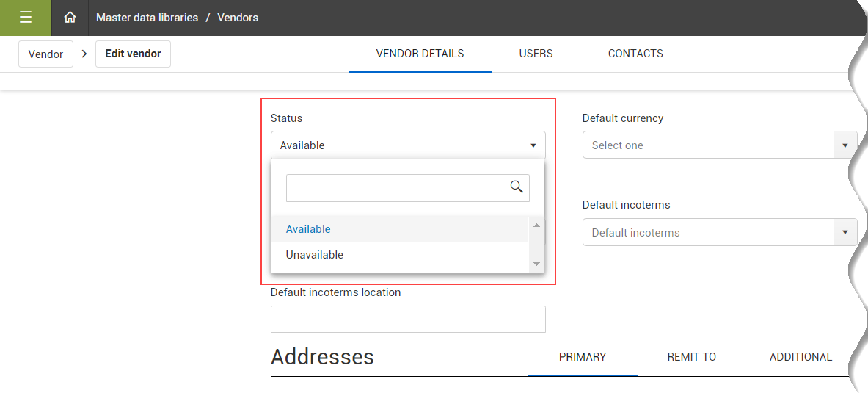868x393 pixels.
Task: Select the Vendor Details tab
Action: (420, 54)
